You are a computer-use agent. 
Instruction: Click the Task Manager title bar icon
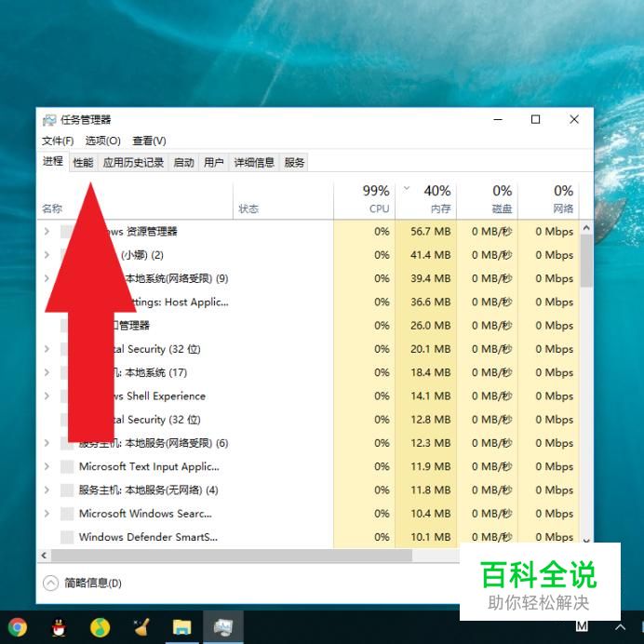pyautogui.click(x=49, y=120)
